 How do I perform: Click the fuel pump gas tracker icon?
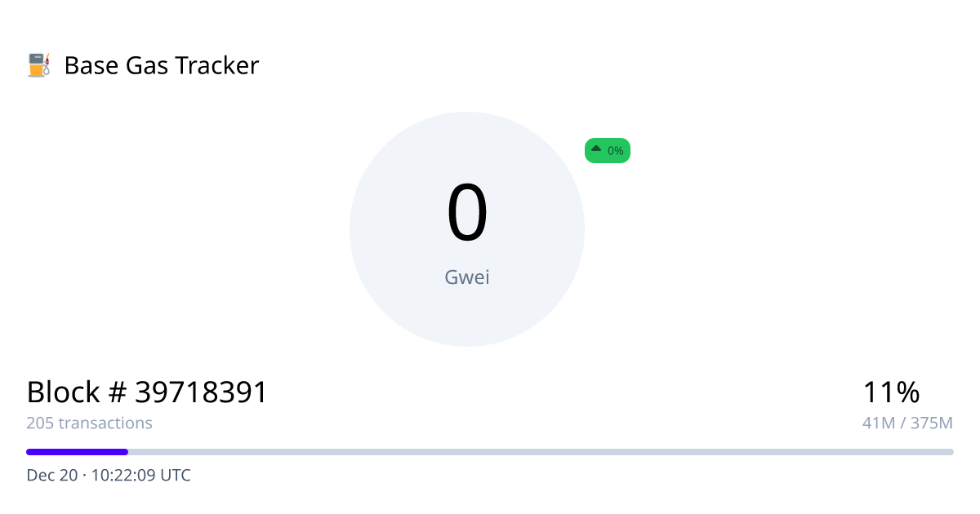[37, 64]
